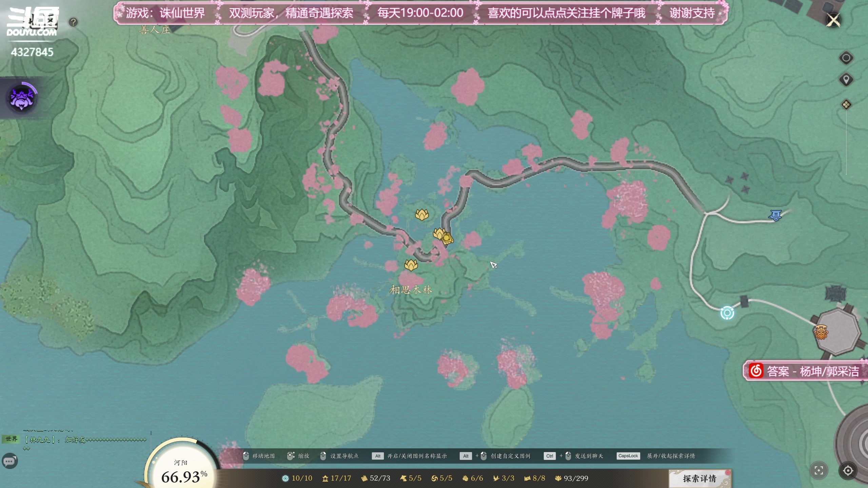This screenshot has width=868, height=488.
Task: Click the 移动地图 hint text
Action: pyautogui.click(x=263, y=456)
